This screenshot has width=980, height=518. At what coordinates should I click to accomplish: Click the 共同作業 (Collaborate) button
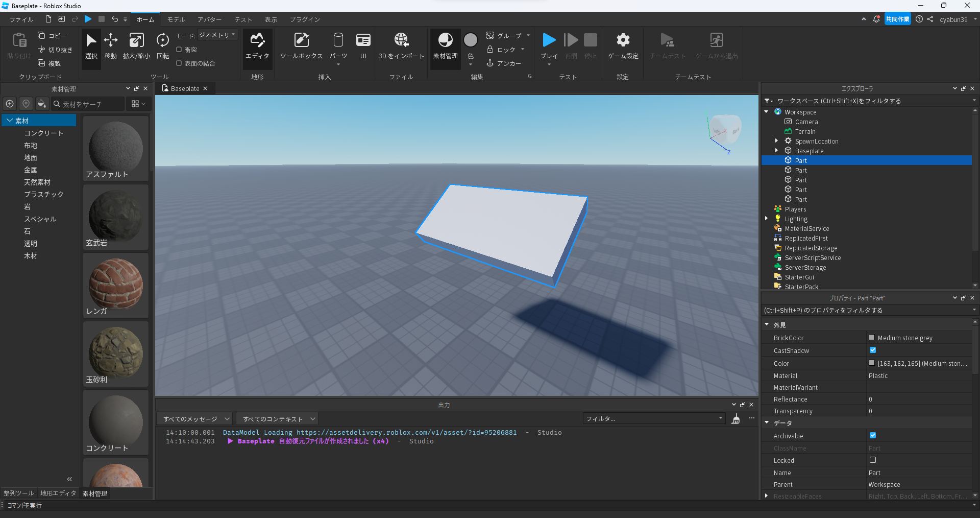pyautogui.click(x=898, y=19)
